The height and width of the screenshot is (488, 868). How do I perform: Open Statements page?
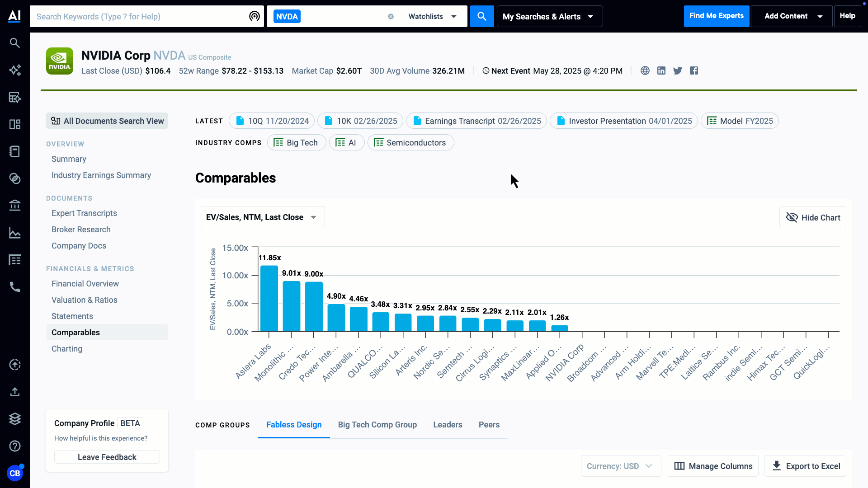click(x=72, y=316)
